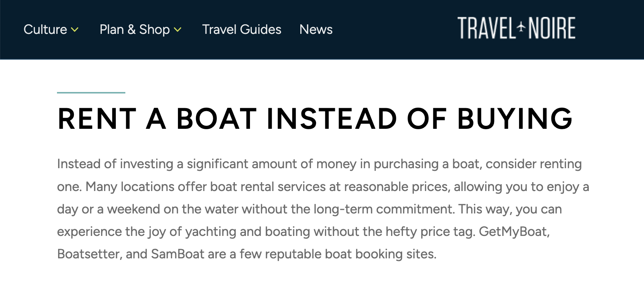Open the News section
The width and height of the screenshot is (644, 290).
[x=316, y=29]
